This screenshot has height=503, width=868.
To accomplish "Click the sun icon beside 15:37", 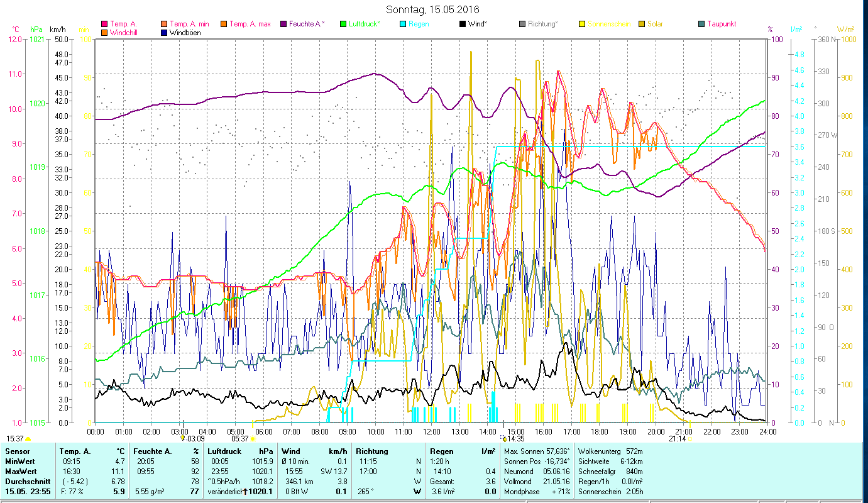I will 28,439.
